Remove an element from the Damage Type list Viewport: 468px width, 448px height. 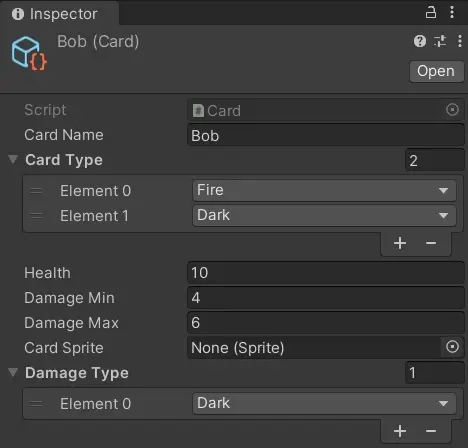(x=431, y=431)
